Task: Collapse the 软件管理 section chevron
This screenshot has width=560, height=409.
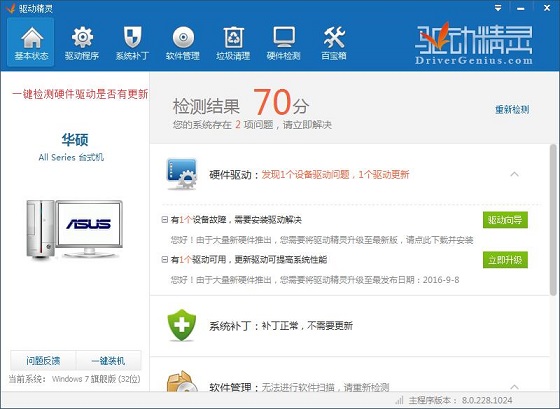Action: point(514,387)
